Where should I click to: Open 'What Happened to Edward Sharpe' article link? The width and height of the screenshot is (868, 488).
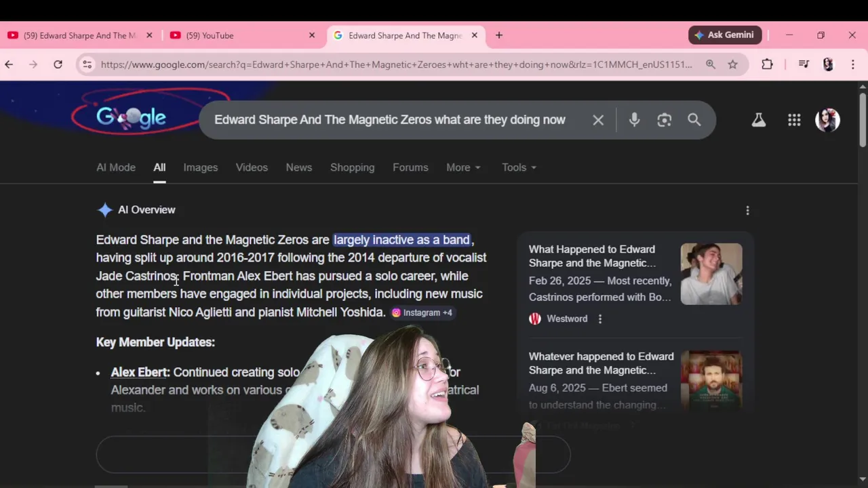point(592,256)
